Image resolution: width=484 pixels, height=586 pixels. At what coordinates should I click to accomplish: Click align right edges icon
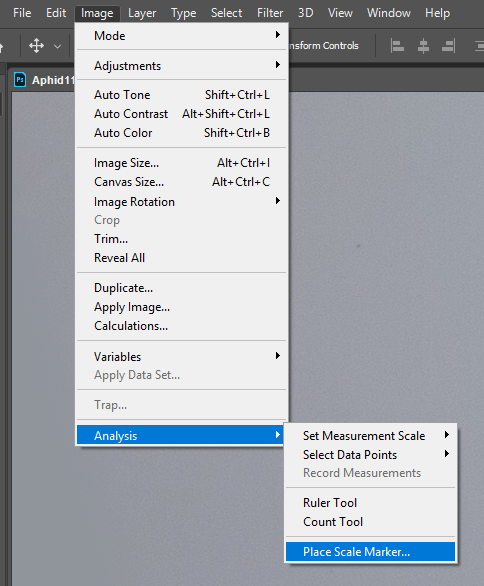click(448, 46)
